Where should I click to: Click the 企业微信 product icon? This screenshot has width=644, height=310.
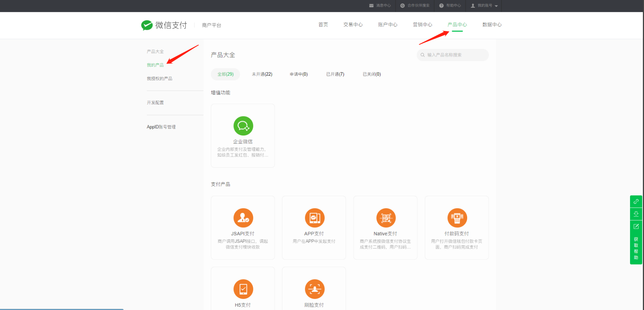pyautogui.click(x=243, y=126)
